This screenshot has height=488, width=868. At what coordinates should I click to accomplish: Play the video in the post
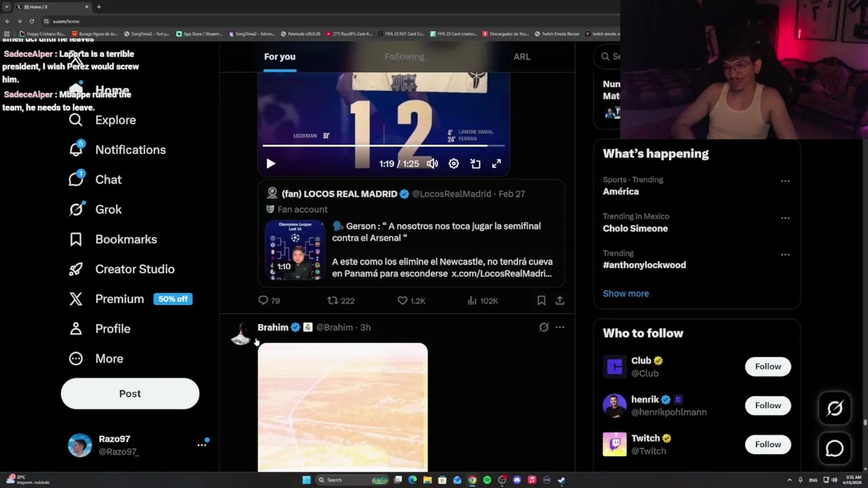(x=271, y=163)
